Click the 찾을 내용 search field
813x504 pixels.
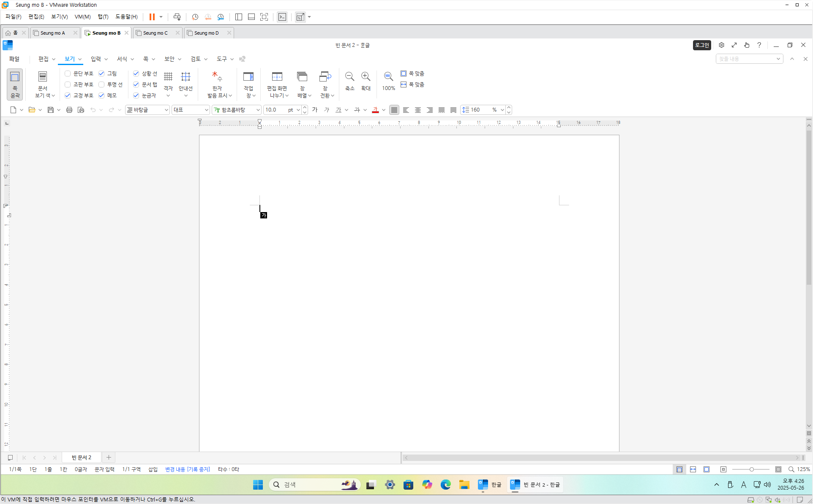click(x=746, y=59)
